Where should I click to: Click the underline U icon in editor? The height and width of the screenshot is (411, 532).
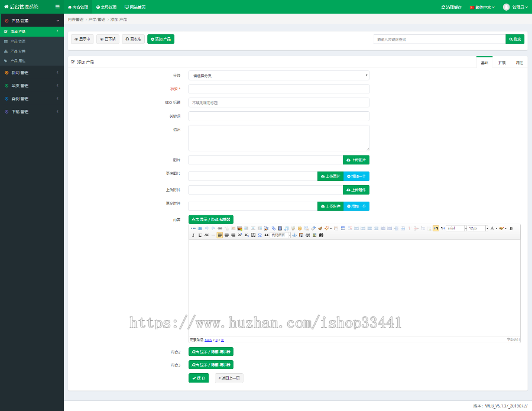pos(200,235)
